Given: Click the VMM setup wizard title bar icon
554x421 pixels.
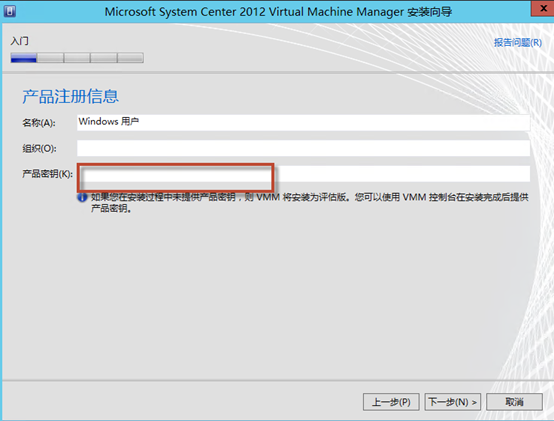Looking at the screenshot, I should coord(10,11).
